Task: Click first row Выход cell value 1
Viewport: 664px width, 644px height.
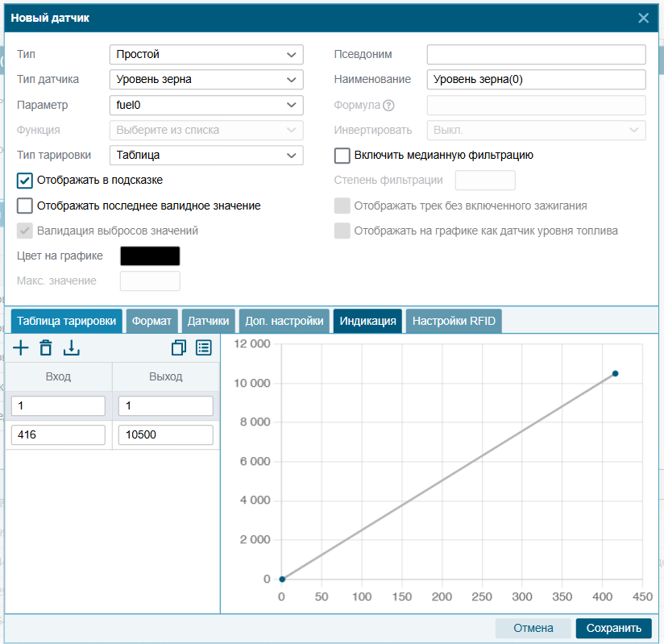Action: click(165, 406)
